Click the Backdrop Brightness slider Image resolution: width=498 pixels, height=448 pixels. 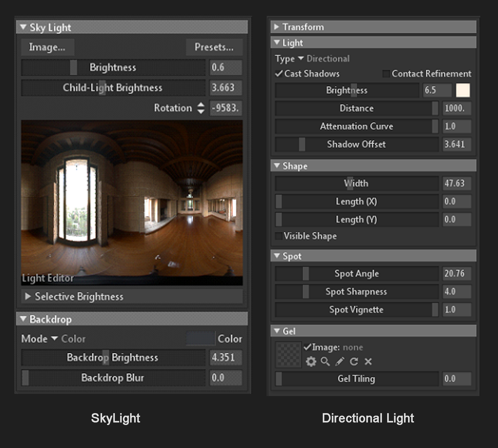point(113,357)
